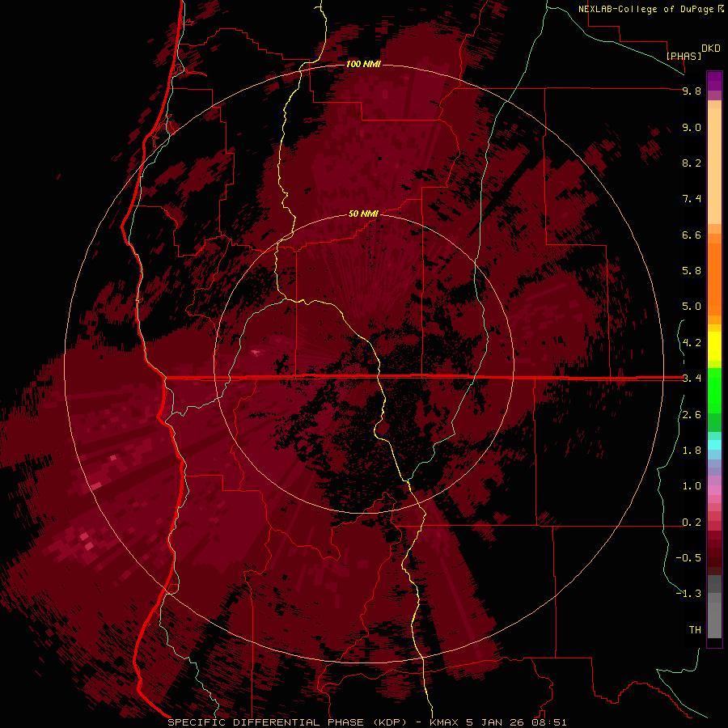The height and width of the screenshot is (728, 728).
Task: Click the TH threshold label on scale
Action: coord(695,630)
